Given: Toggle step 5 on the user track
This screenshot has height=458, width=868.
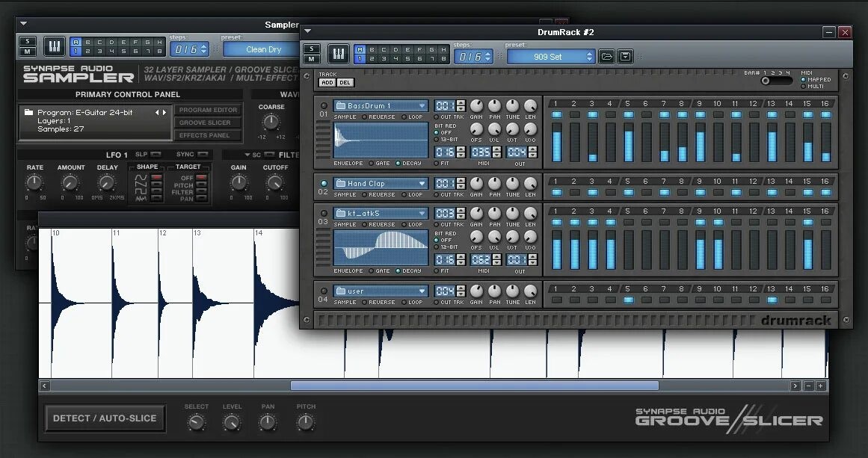Looking at the screenshot, I should pyautogui.click(x=628, y=300).
